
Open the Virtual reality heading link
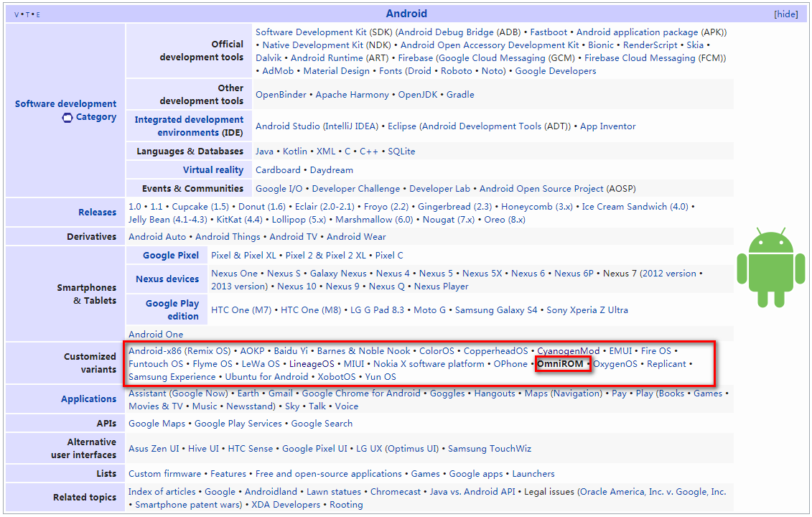coord(213,170)
